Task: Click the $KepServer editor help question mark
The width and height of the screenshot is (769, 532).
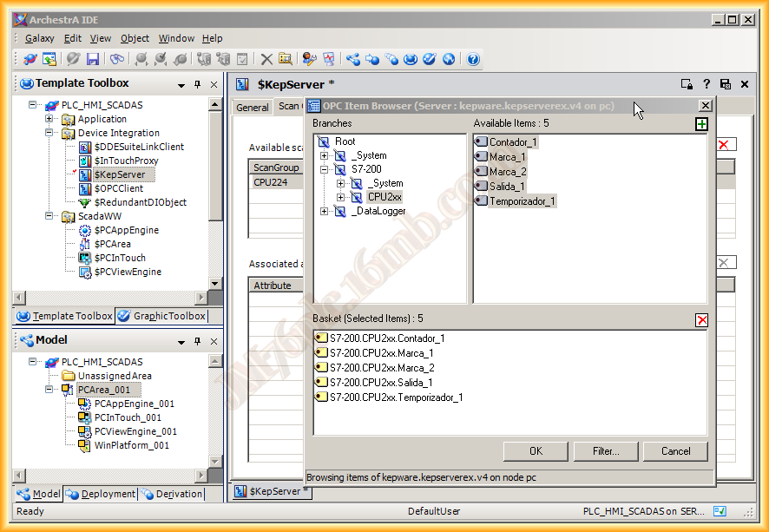Action: click(x=707, y=84)
